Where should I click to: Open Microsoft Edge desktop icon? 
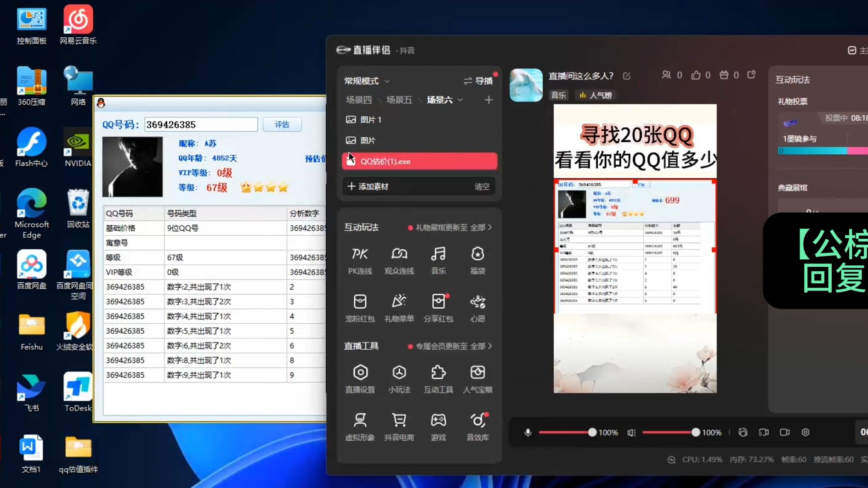[32, 213]
